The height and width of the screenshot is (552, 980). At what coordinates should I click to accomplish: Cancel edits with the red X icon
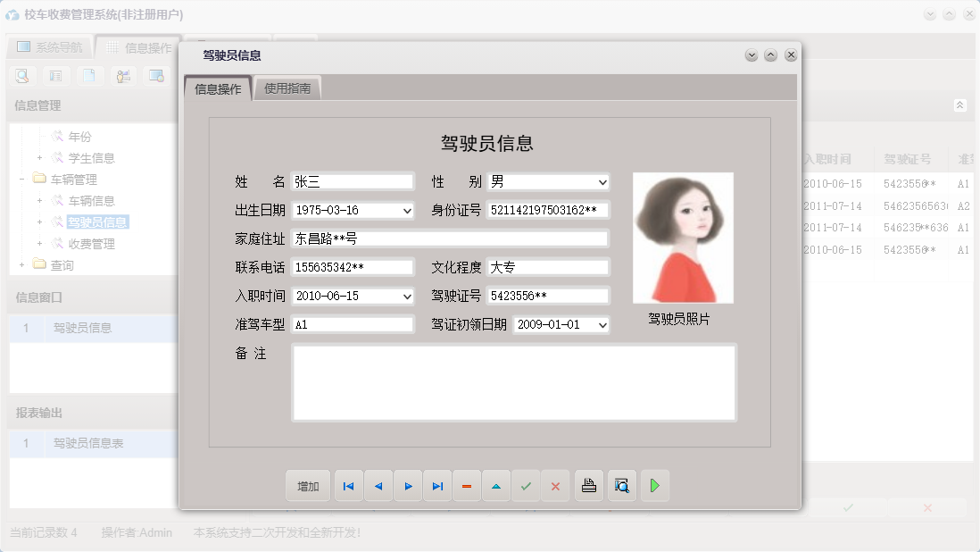pyautogui.click(x=555, y=485)
